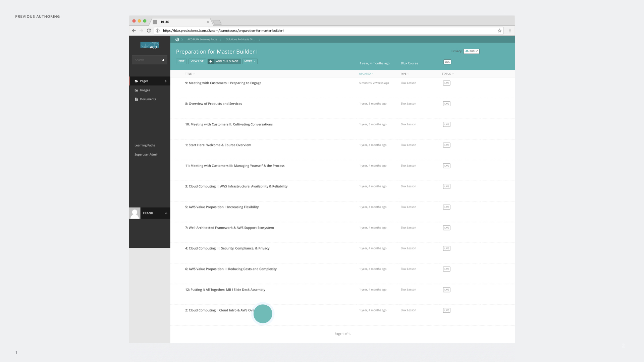Click the search magnifier icon
The image size is (644, 362).
point(163,60)
